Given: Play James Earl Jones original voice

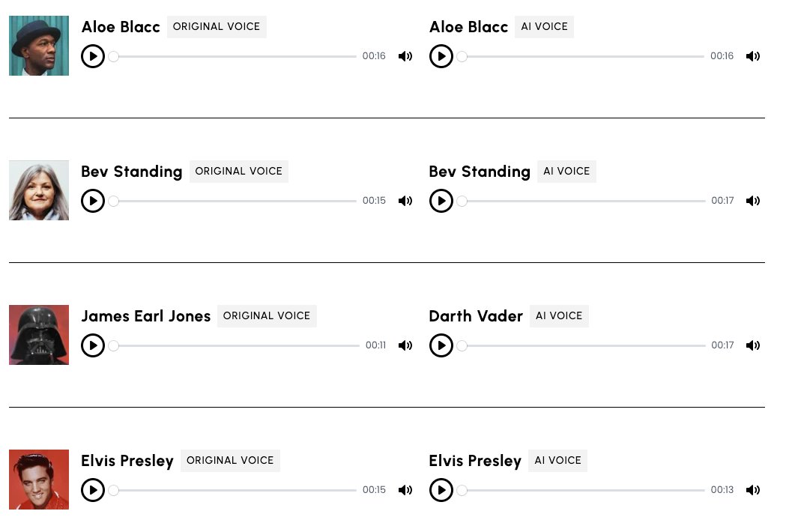Looking at the screenshot, I should (93, 345).
